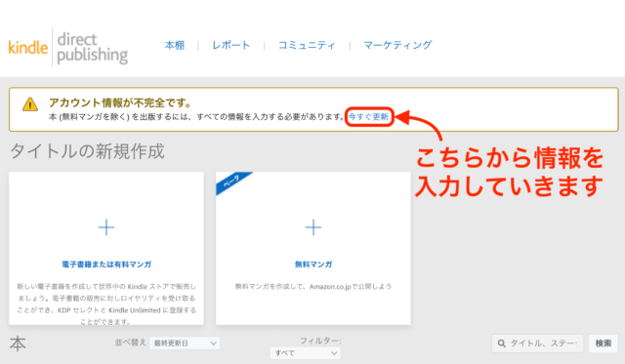Click the magnifier icon in search box

click(502, 344)
